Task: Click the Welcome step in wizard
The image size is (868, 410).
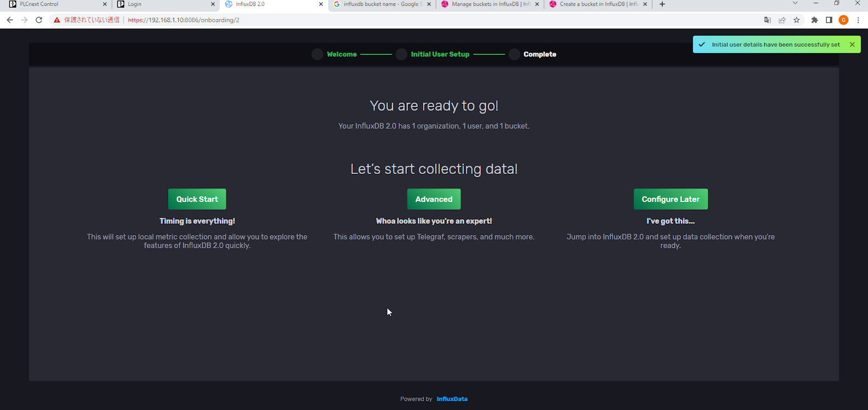Action: tap(342, 54)
